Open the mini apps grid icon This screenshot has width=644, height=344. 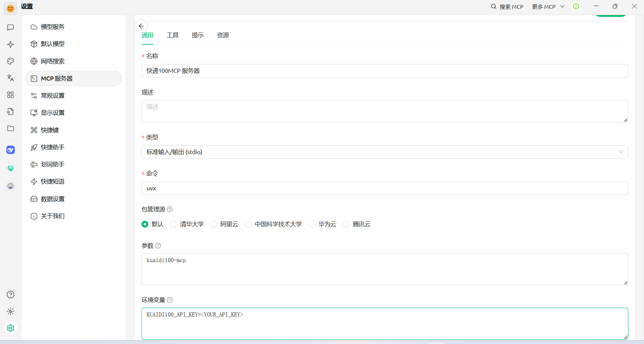[x=10, y=95]
